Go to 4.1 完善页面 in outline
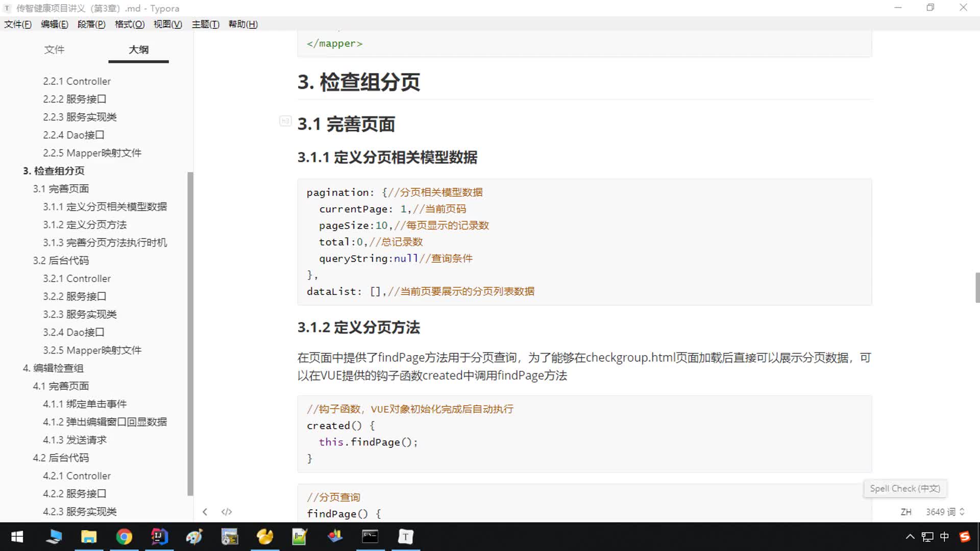Image resolution: width=980 pixels, height=551 pixels. pos(61,386)
